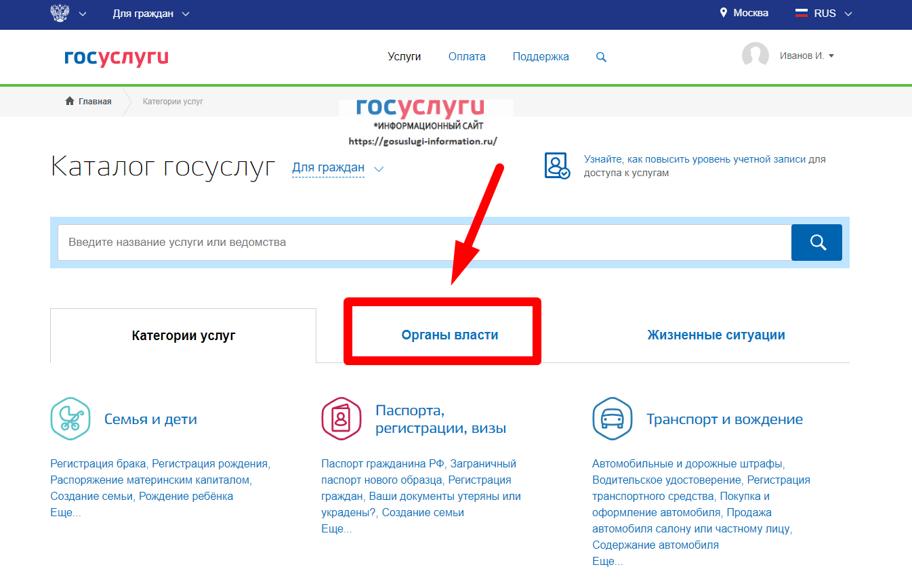Screen dimensions: 912x588
Task: Select the Москва location link
Action: pyautogui.click(x=744, y=14)
